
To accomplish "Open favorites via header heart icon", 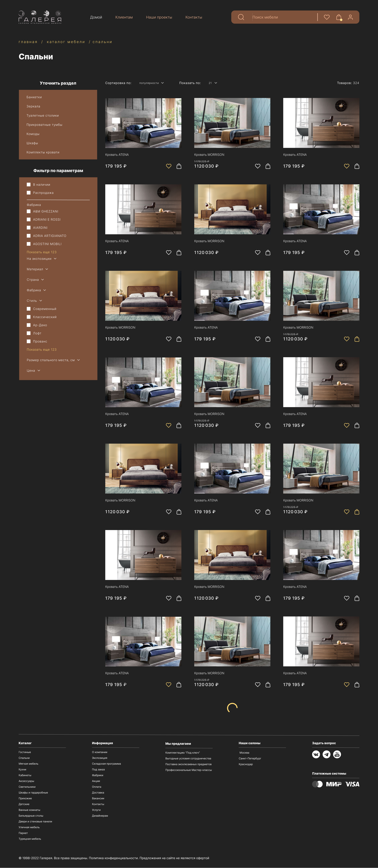I will (326, 17).
